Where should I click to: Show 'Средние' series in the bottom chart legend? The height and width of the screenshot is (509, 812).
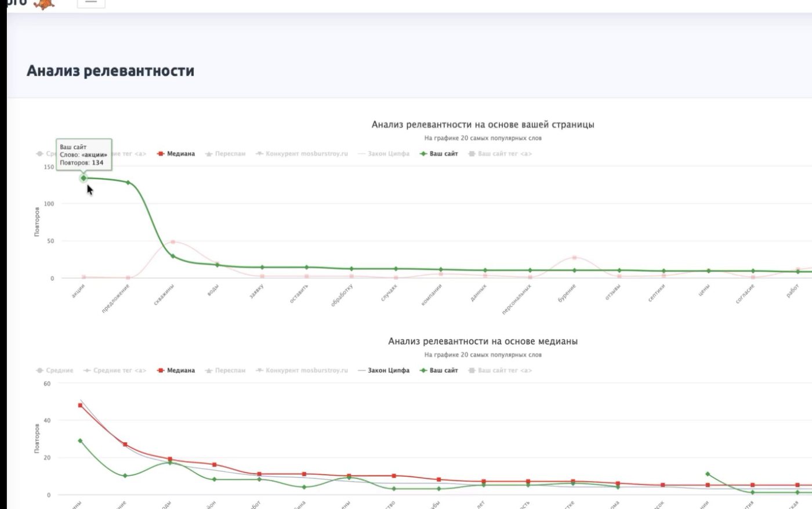pyautogui.click(x=55, y=370)
